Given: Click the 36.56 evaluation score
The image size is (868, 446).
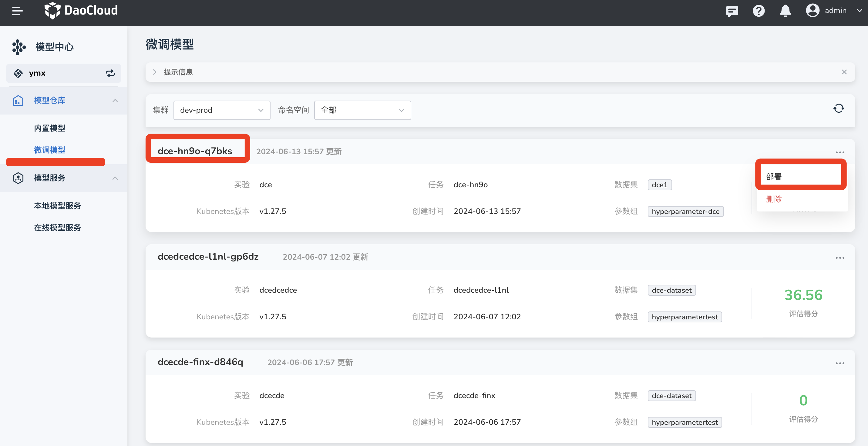Looking at the screenshot, I should point(803,295).
